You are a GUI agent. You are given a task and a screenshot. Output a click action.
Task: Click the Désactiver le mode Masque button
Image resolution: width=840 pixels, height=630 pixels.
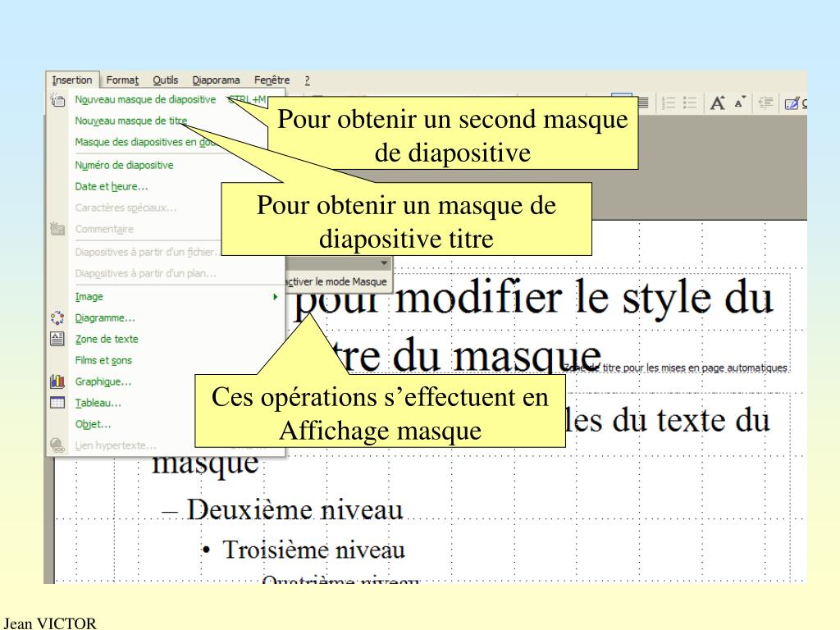(x=335, y=282)
